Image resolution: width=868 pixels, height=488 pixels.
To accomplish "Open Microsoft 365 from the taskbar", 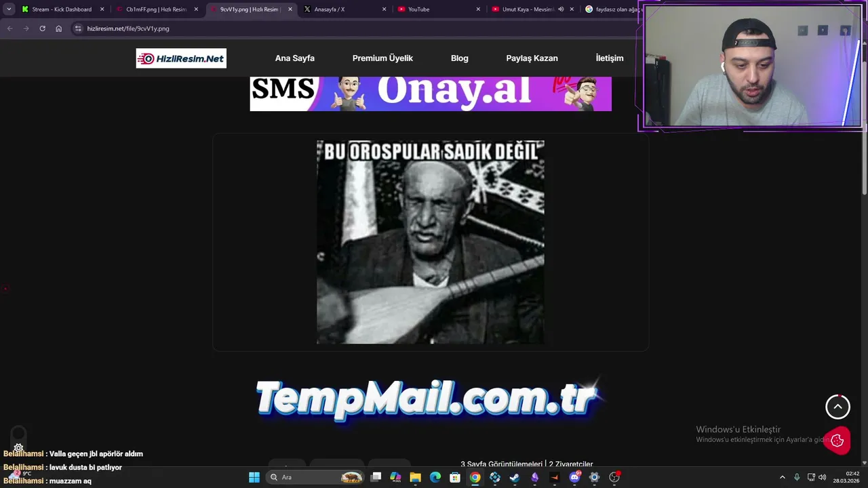I will (396, 477).
